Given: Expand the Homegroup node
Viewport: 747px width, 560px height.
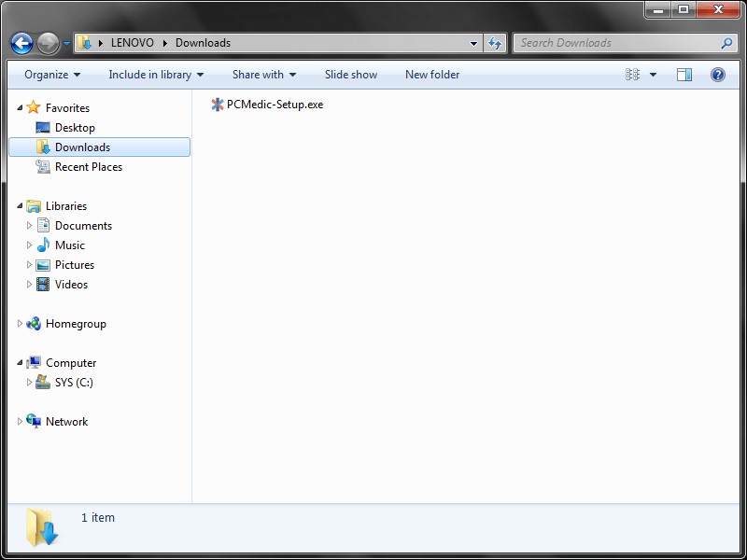Looking at the screenshot, I should pyautogui.click(x=20, y=324).
